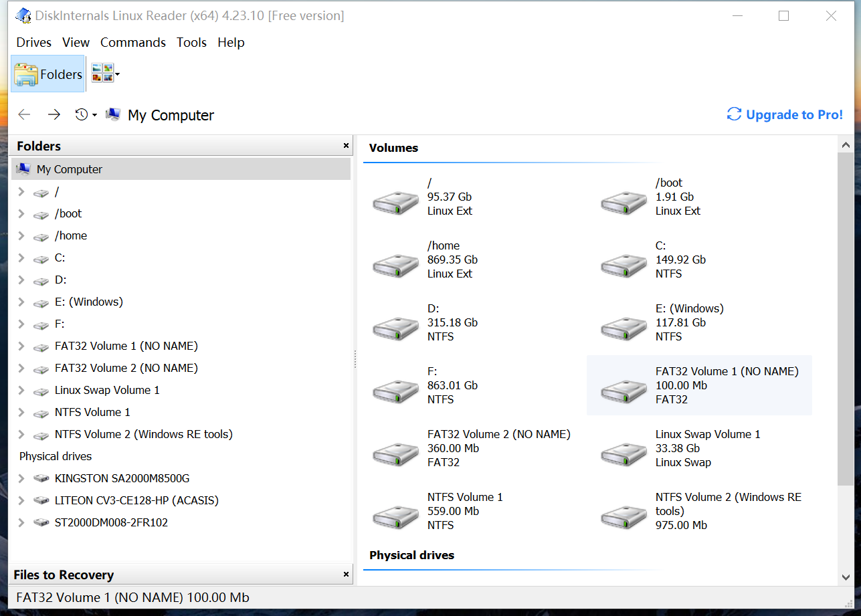Open the Help menu
This screenshot has width=861, height=616.
tap(231, 42)
